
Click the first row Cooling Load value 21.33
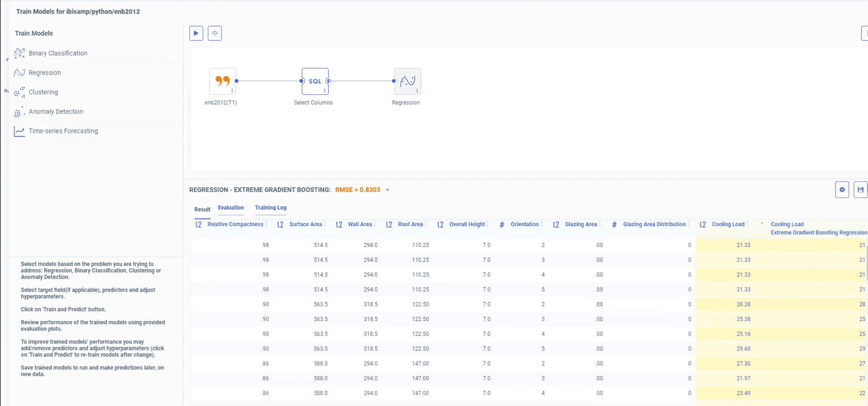click(x=743, y=245)
